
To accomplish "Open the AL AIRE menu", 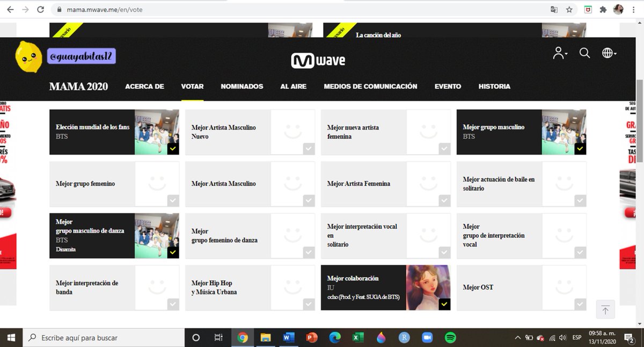I will tap(294, 86).
